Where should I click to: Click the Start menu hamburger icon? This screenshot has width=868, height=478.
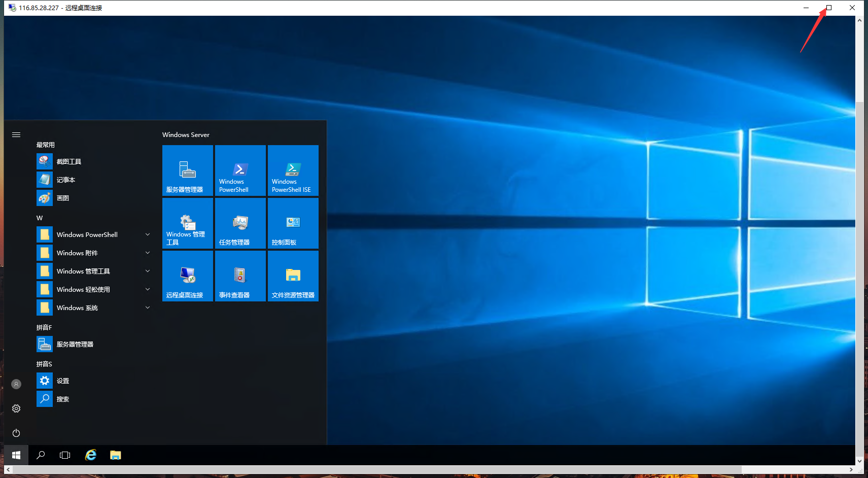[x=16, y=134]
